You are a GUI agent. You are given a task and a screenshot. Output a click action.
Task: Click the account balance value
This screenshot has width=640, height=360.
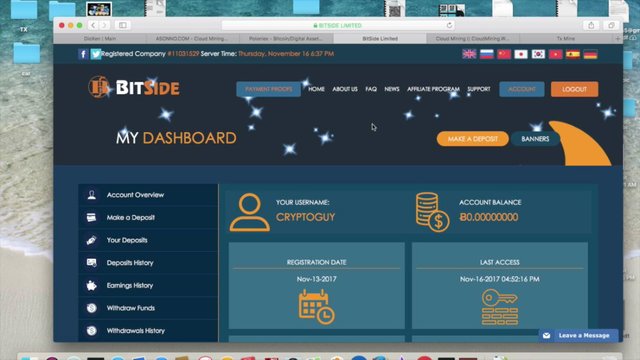tap(489, 217)
